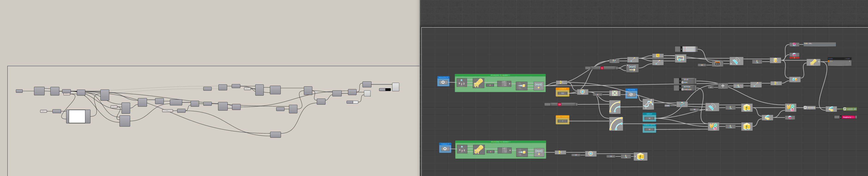Screen dimensions: 868x176
Task: Click the HEIGHT value field 14
Action: pyautogui.click(x=649, y=118)
